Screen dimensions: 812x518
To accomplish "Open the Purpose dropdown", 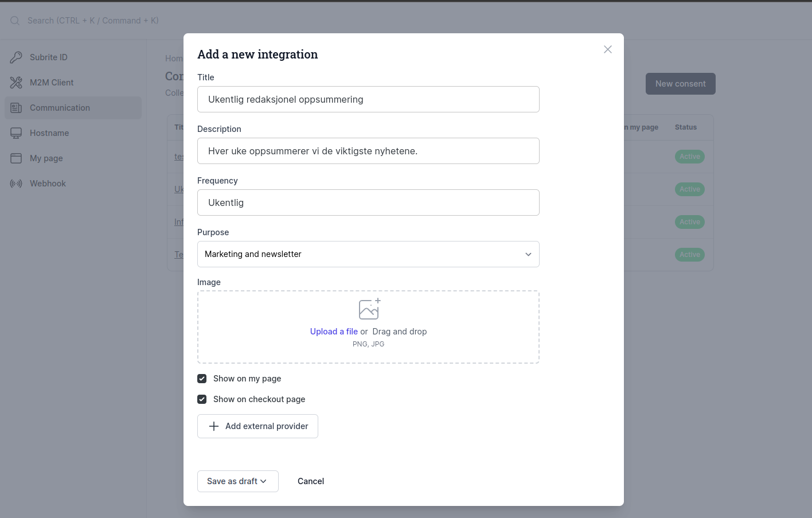I will pyautogui.click(x=368, y=254).
